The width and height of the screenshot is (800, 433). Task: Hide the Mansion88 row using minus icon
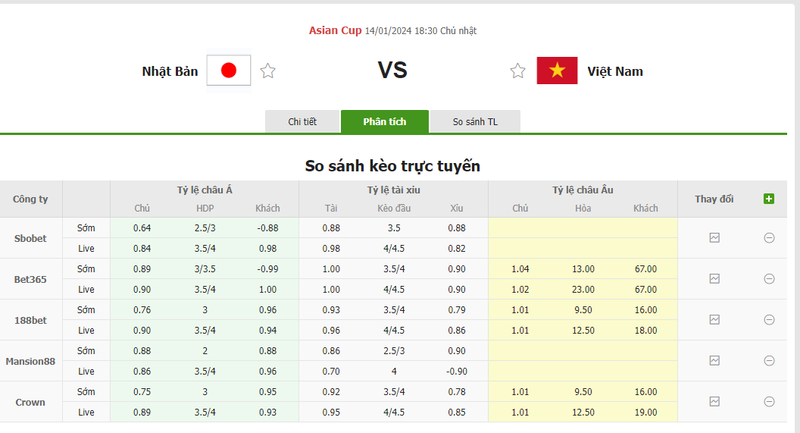point(769,360)
